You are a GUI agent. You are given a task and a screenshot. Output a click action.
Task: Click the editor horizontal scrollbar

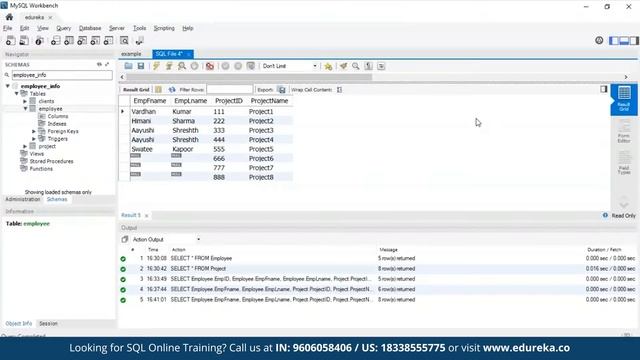pyautogui.click(x=249, y=77)
